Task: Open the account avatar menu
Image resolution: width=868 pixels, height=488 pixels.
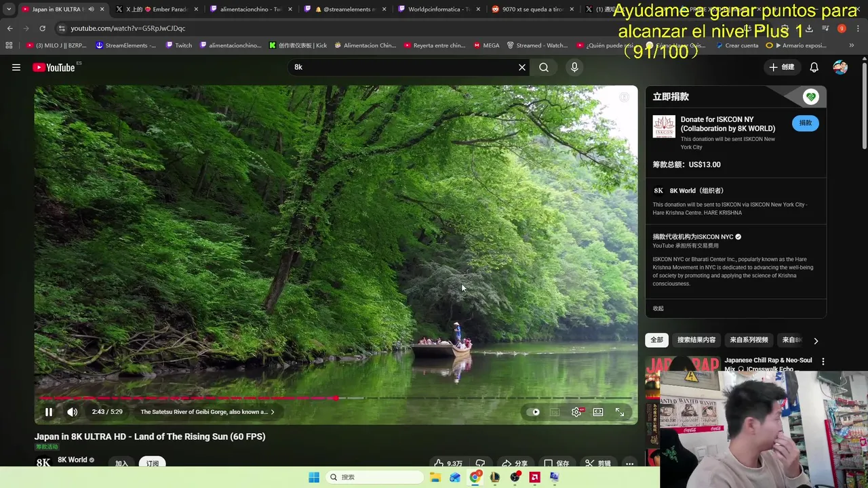Action: tap(840, 67)
